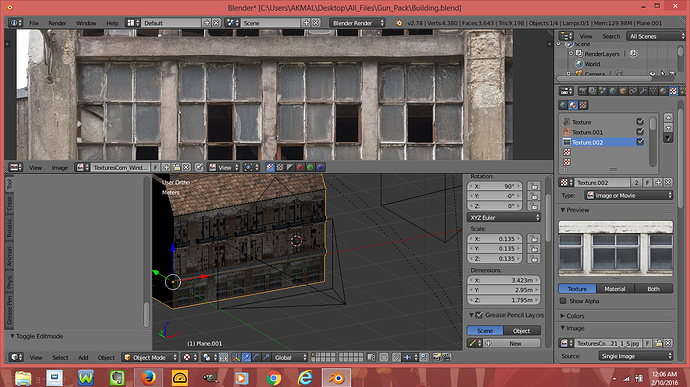Select Object grease pencil source
This screenshot has width=690, height=387.
pos(522,331)
